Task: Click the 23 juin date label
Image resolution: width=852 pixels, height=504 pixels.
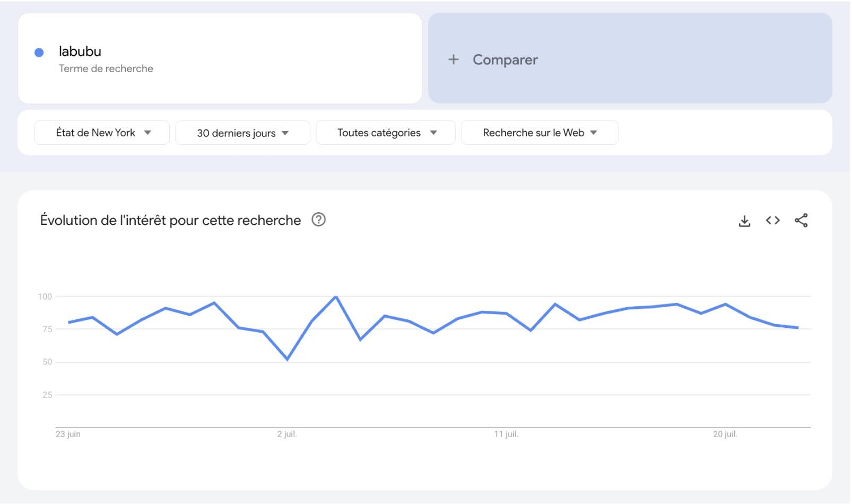Action: coord(68,434)
